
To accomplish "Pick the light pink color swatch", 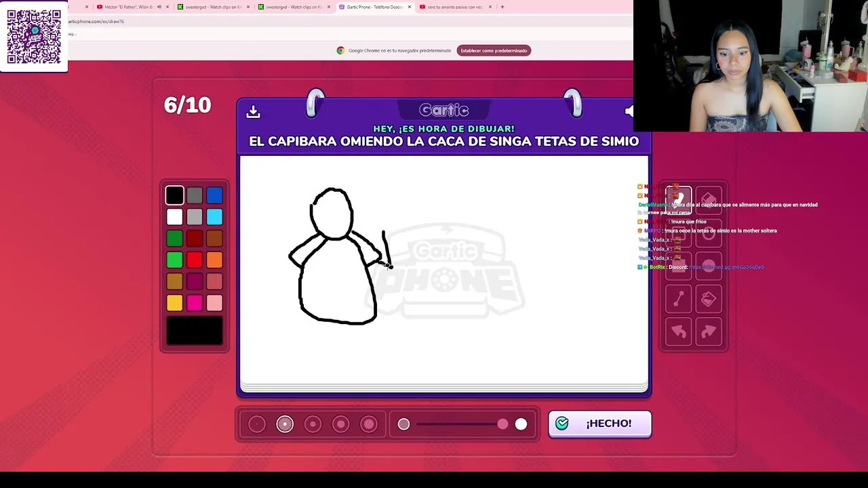I will point(214,303).
